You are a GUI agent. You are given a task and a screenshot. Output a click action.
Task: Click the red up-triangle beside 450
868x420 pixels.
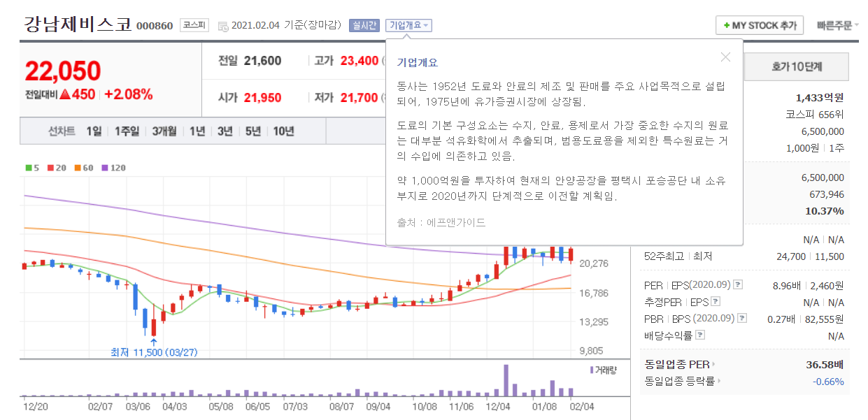click(x=64, y=94)
